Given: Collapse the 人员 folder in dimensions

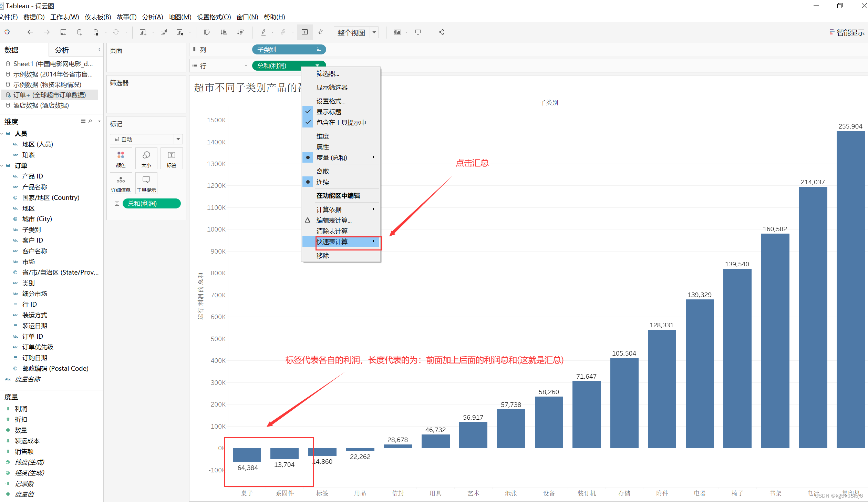Looking at the screenshot, I should (x=2, y=134).
